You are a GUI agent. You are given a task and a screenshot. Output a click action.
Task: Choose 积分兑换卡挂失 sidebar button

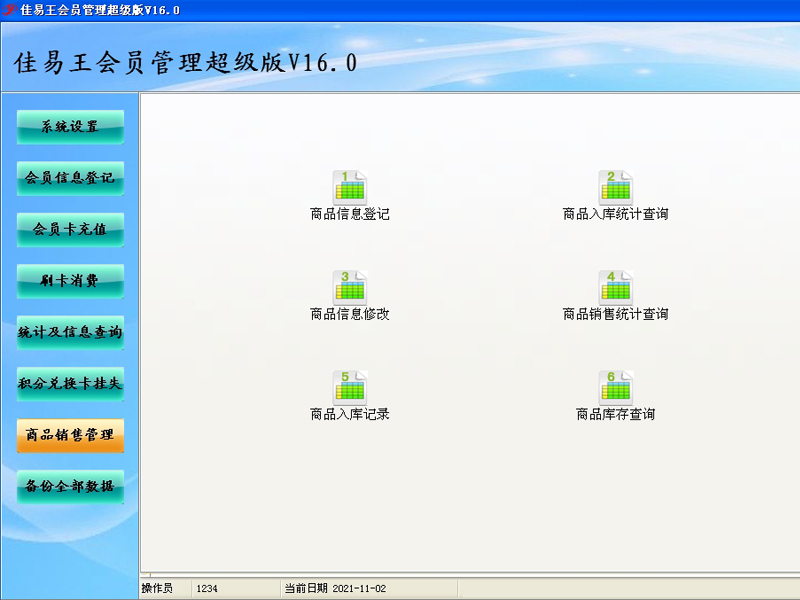point(70,384)
